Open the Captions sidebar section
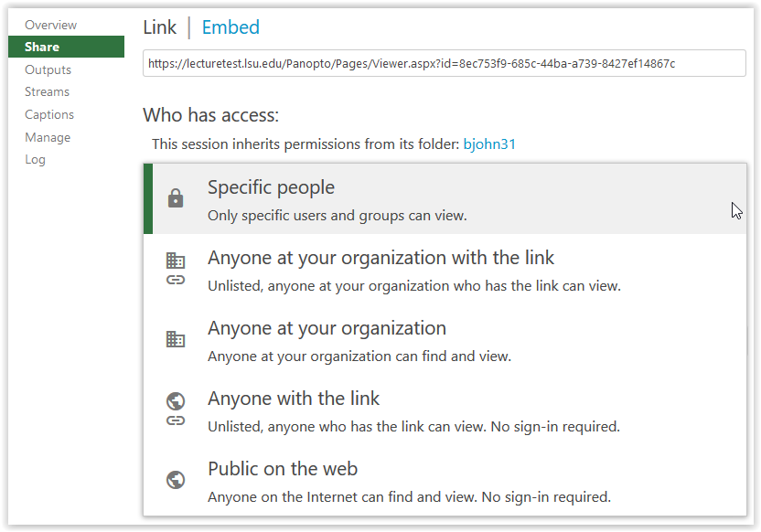This screenshot has width=761, height=532. (x=49, y=114)
